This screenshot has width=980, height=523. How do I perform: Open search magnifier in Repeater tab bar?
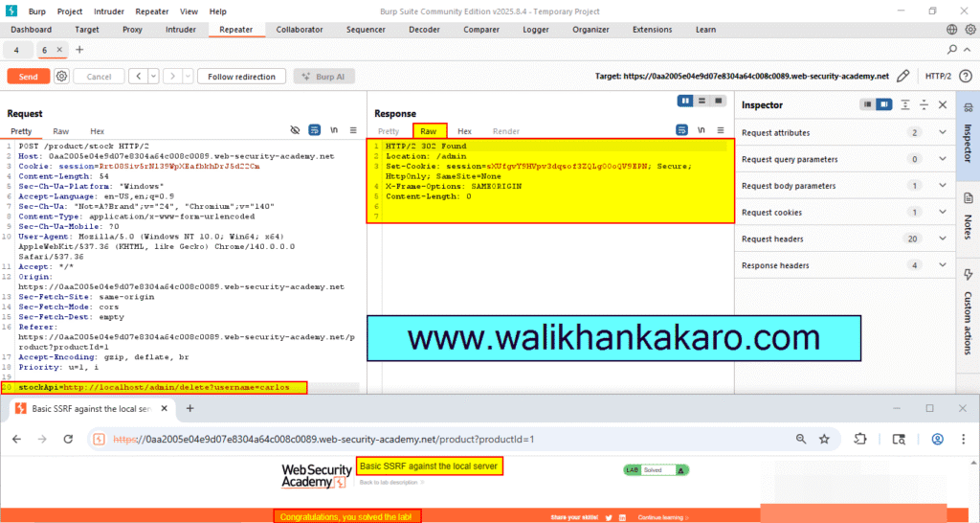tap(952, 50)
